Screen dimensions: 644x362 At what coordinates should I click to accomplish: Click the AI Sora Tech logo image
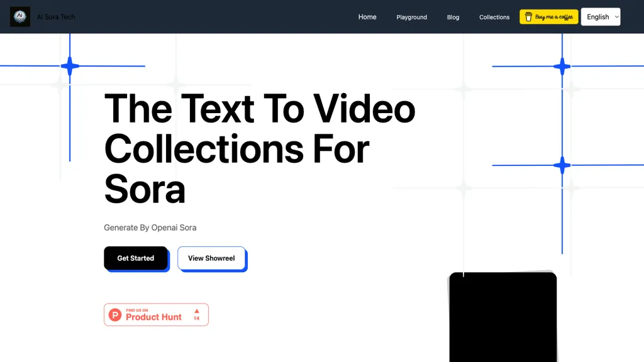click(x=20, y=17)
